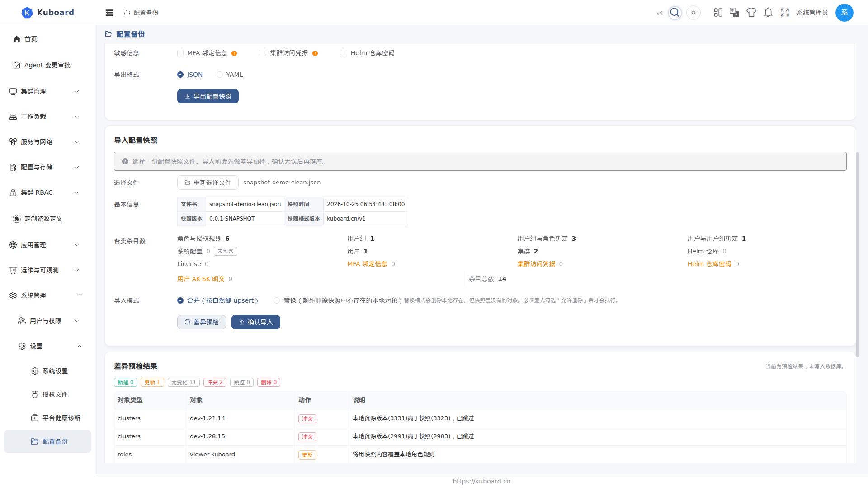Open the user avatar menu
The height and width of the screenshot is (488, 868).
tap(844, 13)
